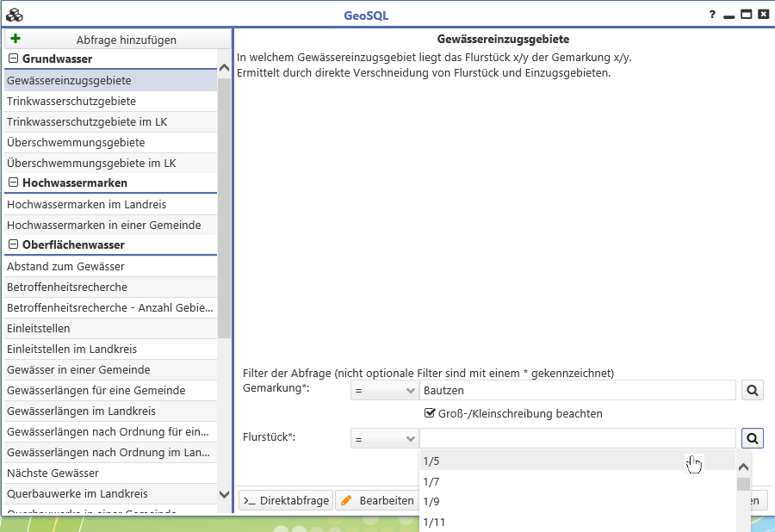This screenshot has width=775, height=532.
Task: Select Hochwassermarken in einer Gemeinde
Action: coord(111,226)
